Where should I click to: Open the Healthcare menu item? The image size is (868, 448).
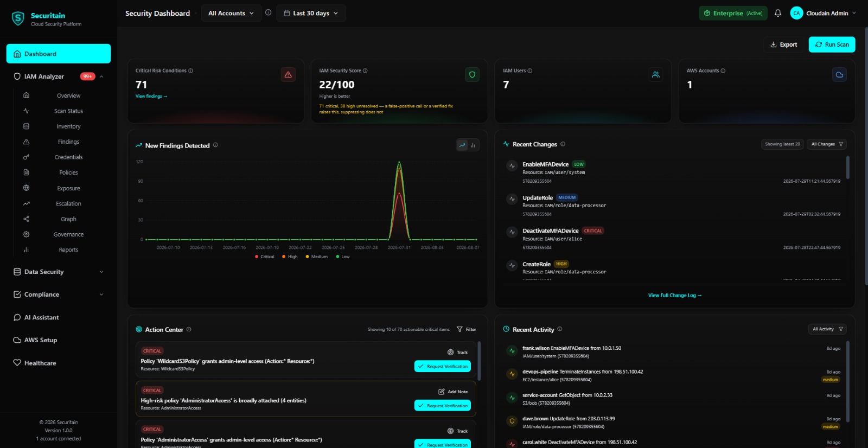click(x=58, y=363)
